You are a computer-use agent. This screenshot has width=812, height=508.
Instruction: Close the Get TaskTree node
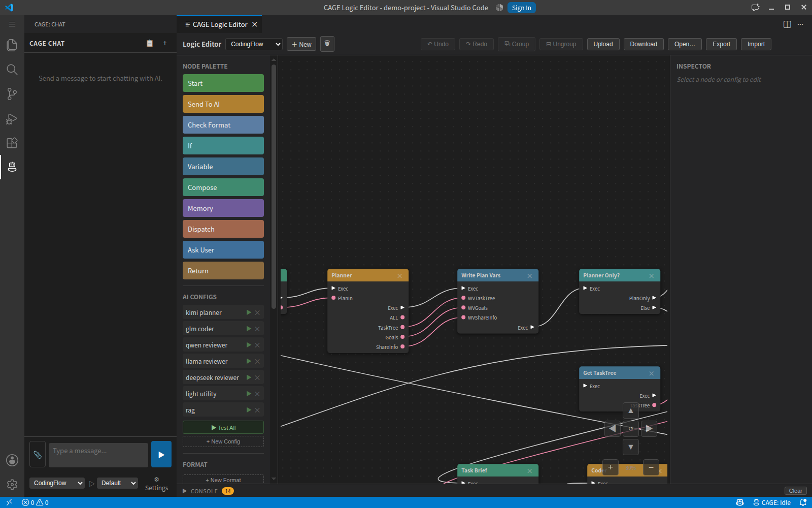click(x=652, y=373)
